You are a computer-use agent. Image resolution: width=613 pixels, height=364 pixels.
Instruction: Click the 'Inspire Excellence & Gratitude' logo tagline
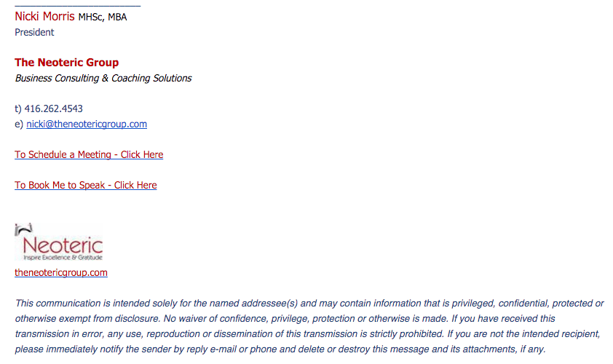63,257
